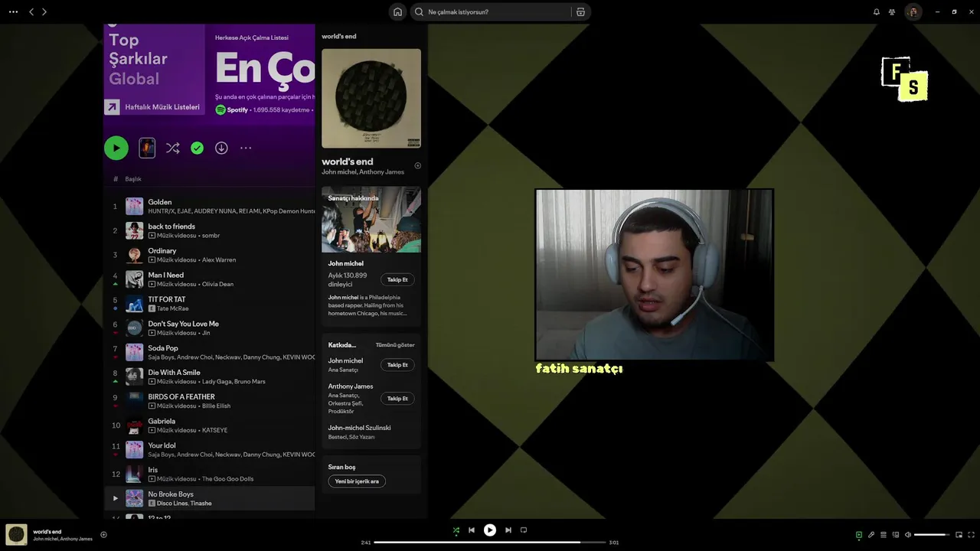Open the Home page icon
The height and width of the screenshot is (551, 980).
(397, 11)
